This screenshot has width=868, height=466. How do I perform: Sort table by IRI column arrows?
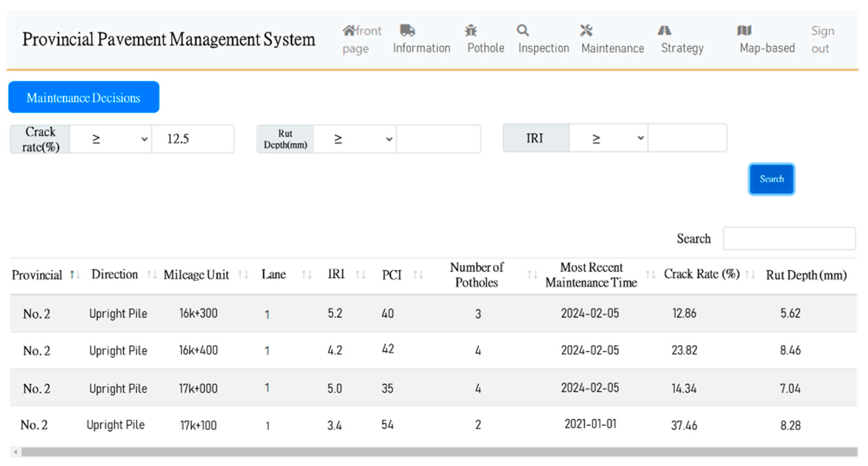(360, 275)
